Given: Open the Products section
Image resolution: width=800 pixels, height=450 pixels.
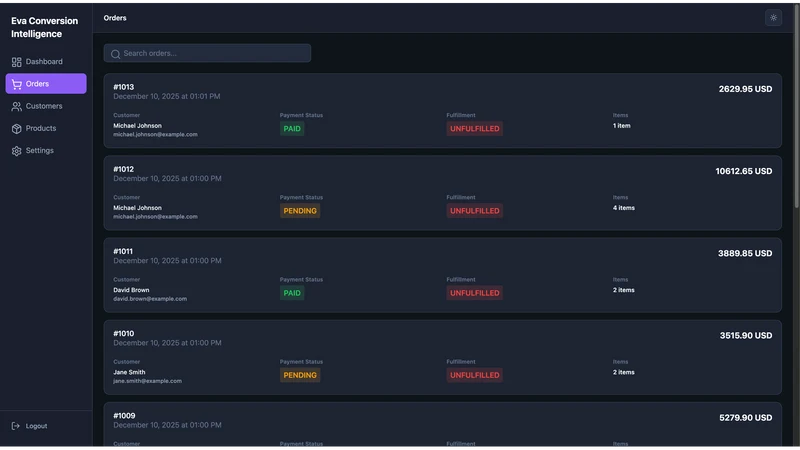Looking at the screenshot, I should [46, 128].
